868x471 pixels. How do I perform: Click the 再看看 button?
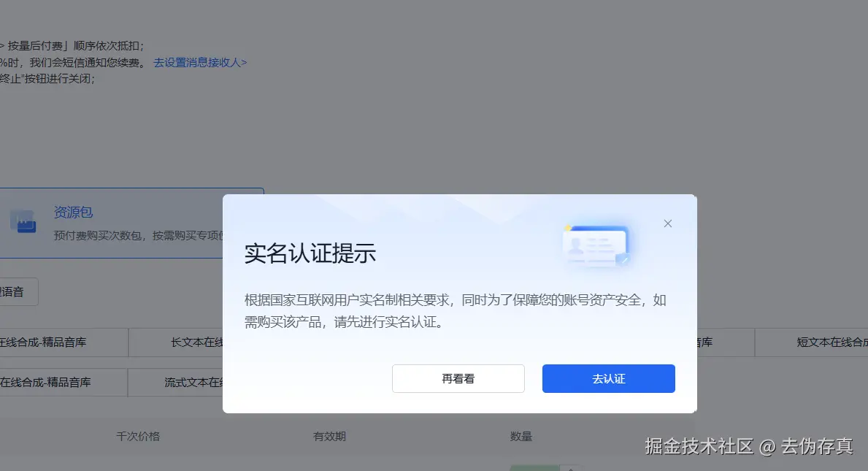pos(458,378)
